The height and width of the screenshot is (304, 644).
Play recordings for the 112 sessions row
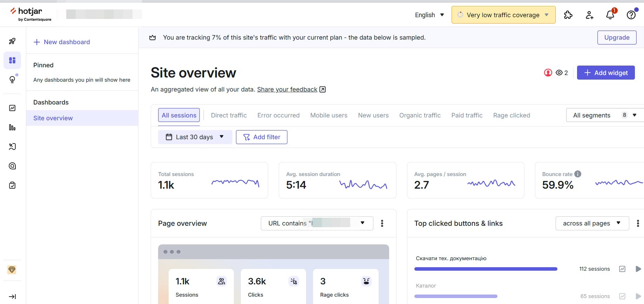click(x=638, y=269)
